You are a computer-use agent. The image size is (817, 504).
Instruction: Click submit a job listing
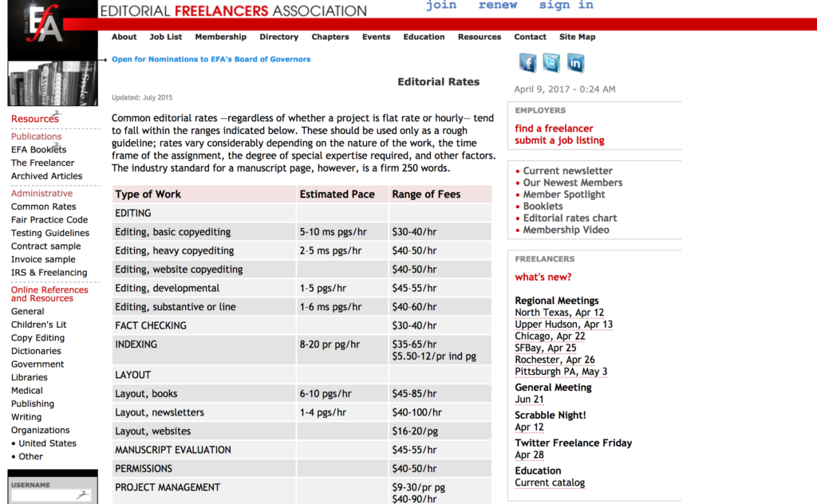559,140
